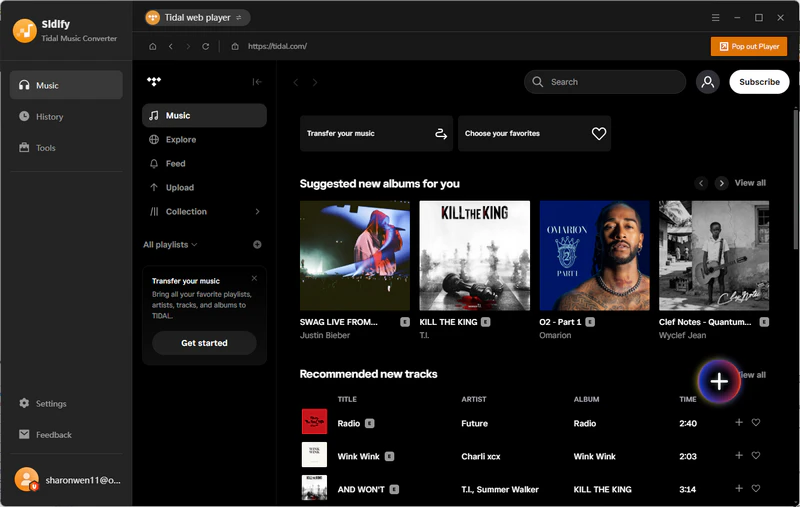Navigate back in web player toolbar
Viewport: 800px width, 507px height.
coord(170,46)
